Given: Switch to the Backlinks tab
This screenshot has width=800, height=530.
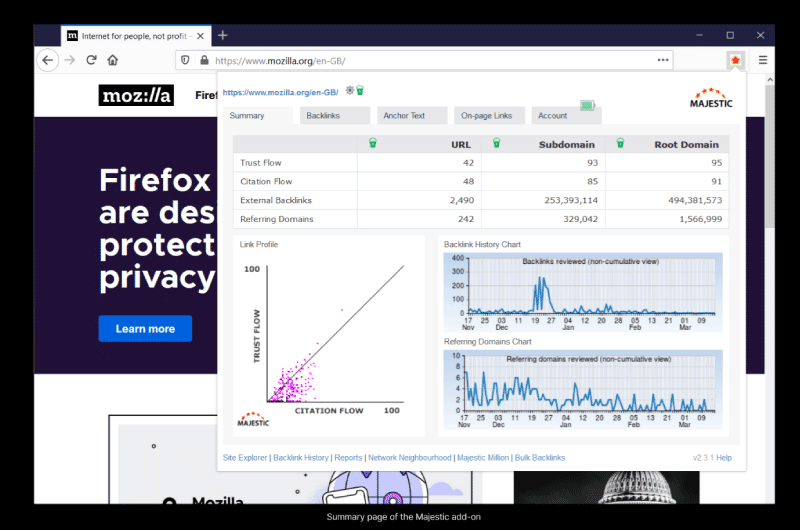Looking at the screenshot, I should [x=335, y=116].
